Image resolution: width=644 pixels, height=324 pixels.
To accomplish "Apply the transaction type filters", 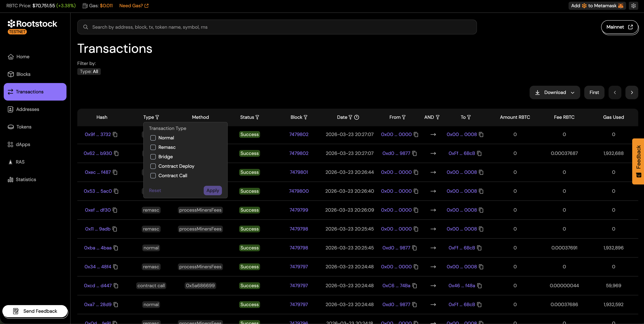I will (x=212, y=190).
